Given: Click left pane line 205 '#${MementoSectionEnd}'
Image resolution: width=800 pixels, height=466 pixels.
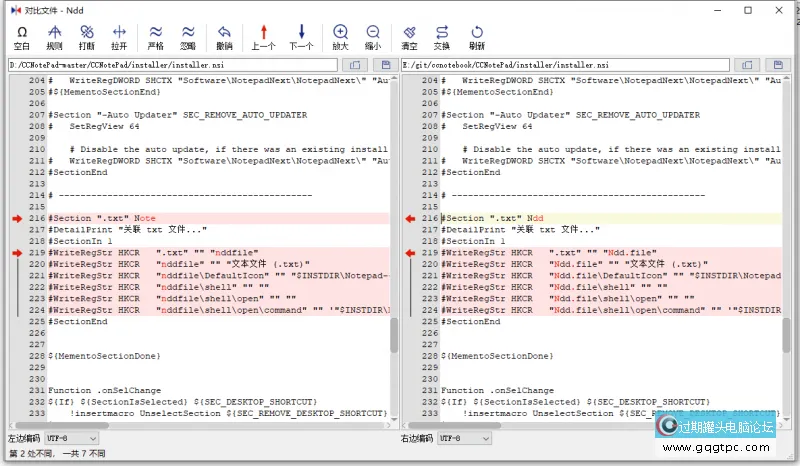Looking at the screenshot, I should [104, 92].
